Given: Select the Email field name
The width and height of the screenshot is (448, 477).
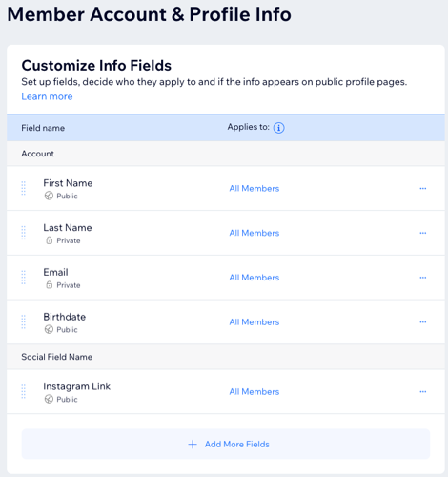Looking at the screenshot, I should tap(55, 272).
